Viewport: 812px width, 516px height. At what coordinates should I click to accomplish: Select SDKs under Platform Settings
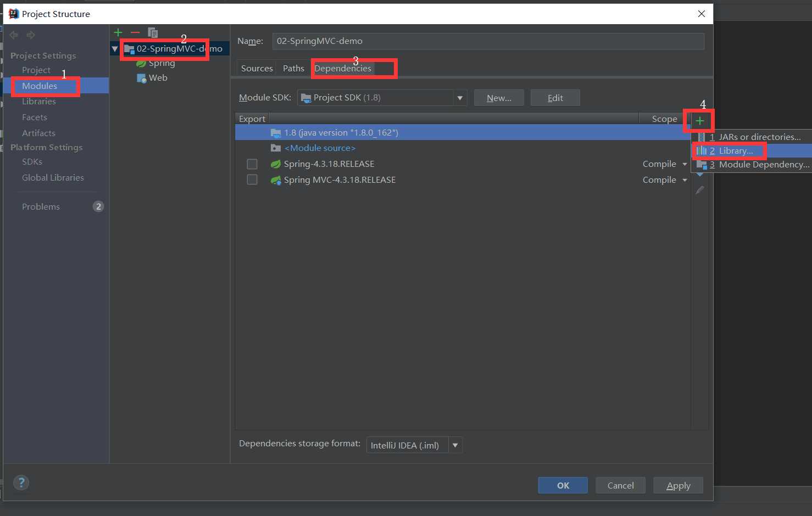(32, 162)
